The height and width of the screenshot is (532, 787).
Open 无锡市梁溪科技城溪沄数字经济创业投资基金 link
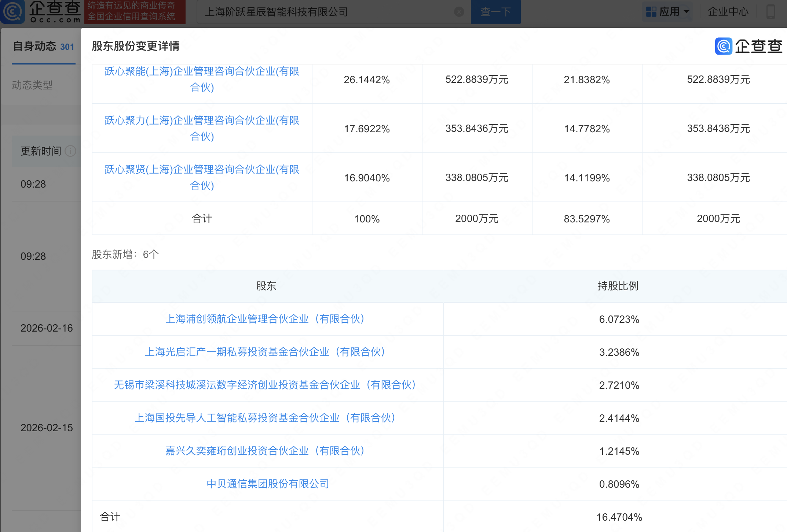pyautogui.click(x=266, y=385)
